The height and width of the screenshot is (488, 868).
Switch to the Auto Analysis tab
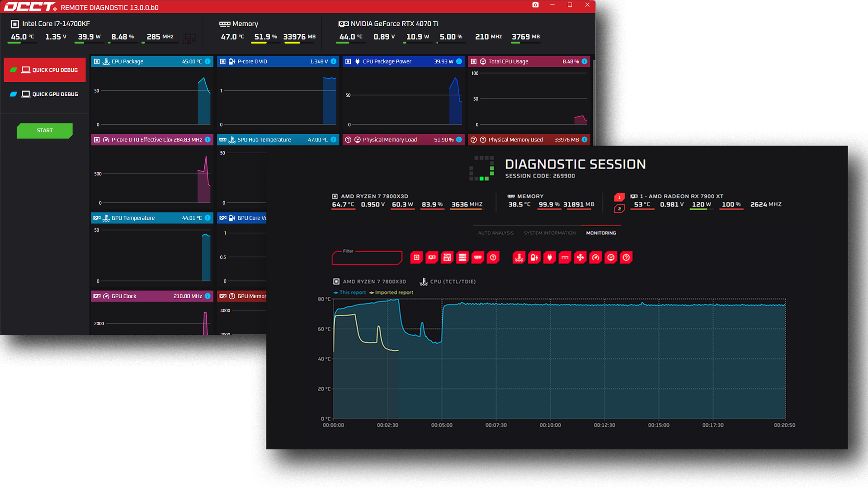(495, 233)
